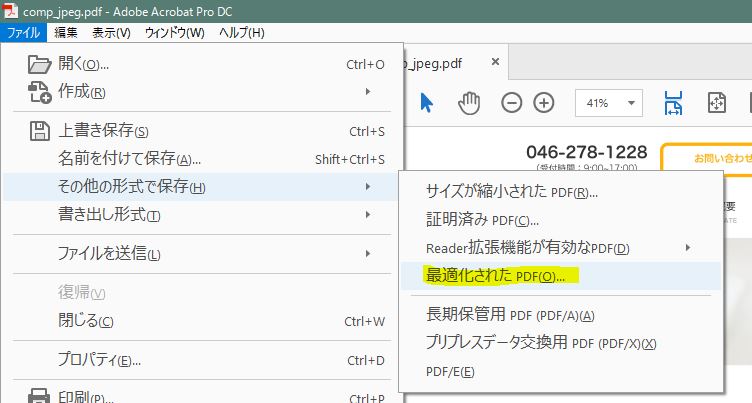Click phone number 046-278-1228 in document

click(587, 152)
